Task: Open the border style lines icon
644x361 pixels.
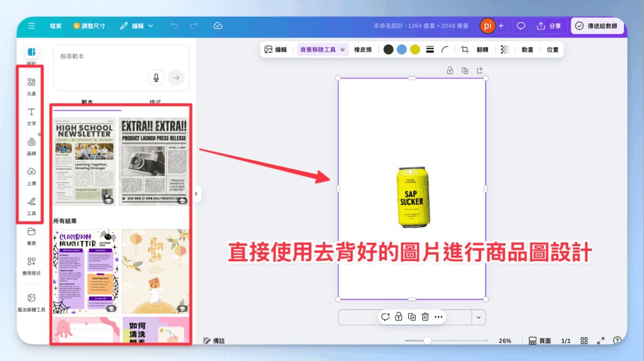Action: coord(430,50)
